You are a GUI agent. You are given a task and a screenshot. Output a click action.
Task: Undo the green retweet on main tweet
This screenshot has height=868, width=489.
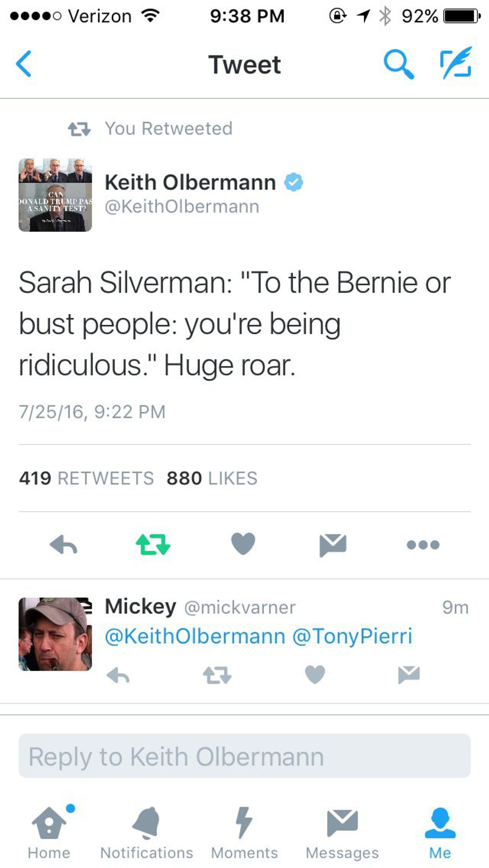click(x=153, y=544)
